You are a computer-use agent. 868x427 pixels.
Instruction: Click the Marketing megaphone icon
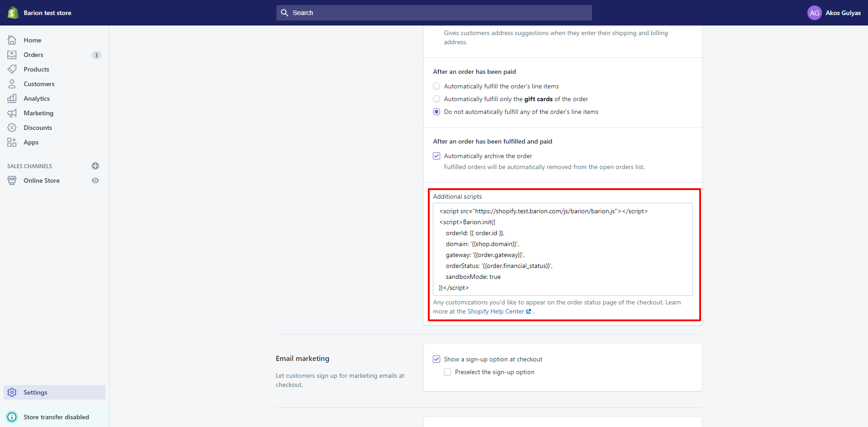click(12, 113)
